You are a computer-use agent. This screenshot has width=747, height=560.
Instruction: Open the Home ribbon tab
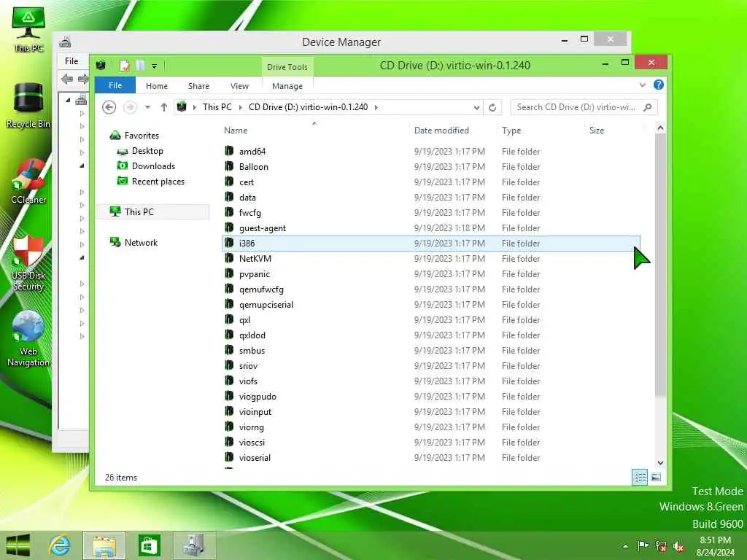pos(157,86)
